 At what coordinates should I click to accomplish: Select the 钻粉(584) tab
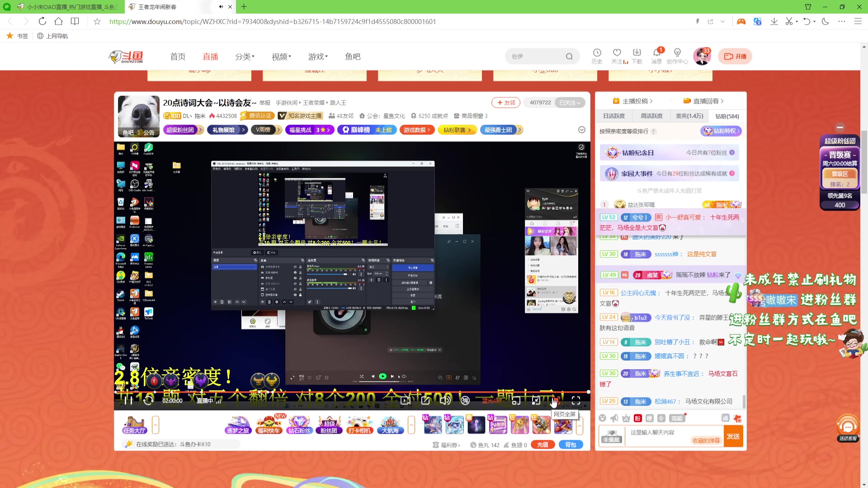pyautogui.click(x=727, y=116)
